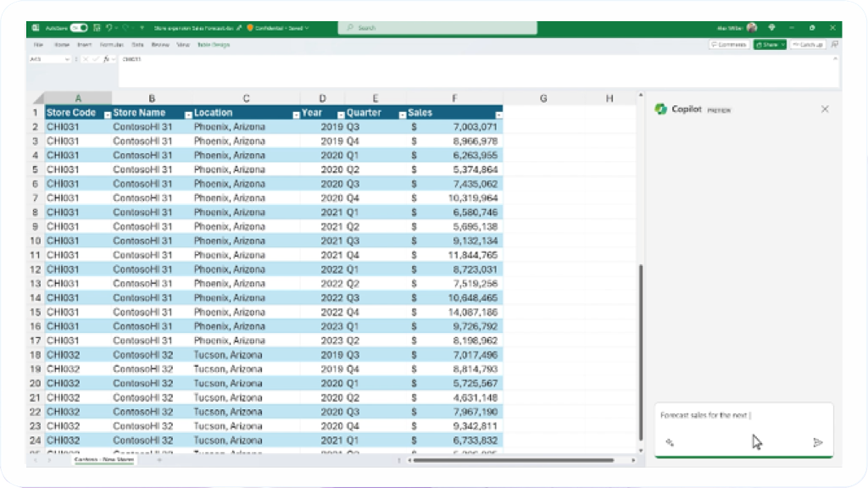868x488 pixels.
Task: Click the Copilot send arrow icon
Action: tap(818, 442)
